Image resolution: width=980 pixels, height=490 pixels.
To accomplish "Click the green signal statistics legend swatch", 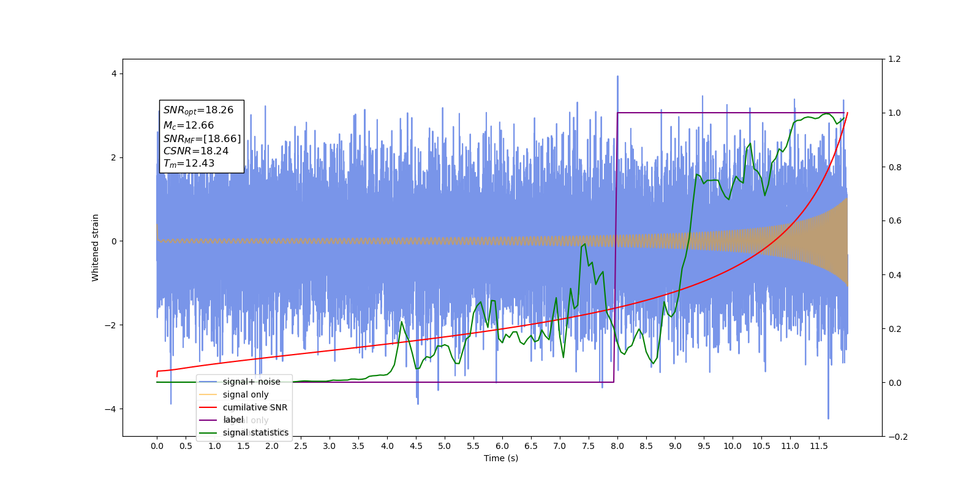I will pos(208,432).
